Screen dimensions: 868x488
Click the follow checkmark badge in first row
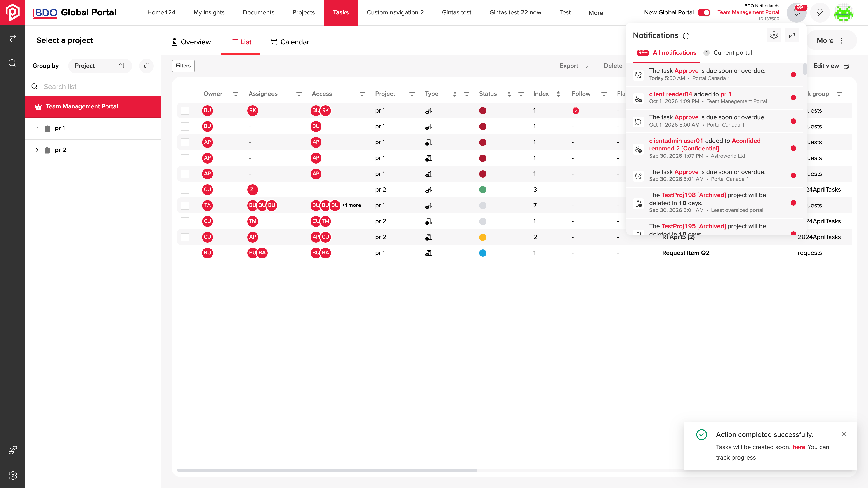(x=576, y=110)
